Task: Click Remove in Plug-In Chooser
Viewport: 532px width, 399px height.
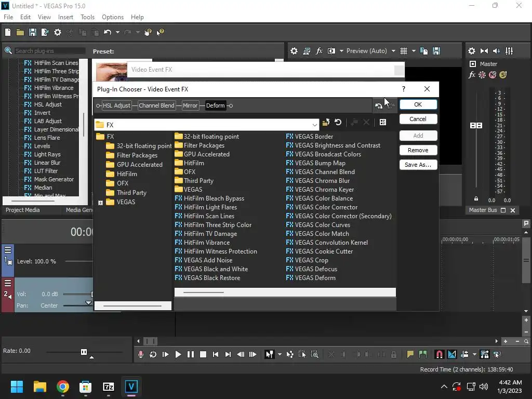Action: point(418,150)
